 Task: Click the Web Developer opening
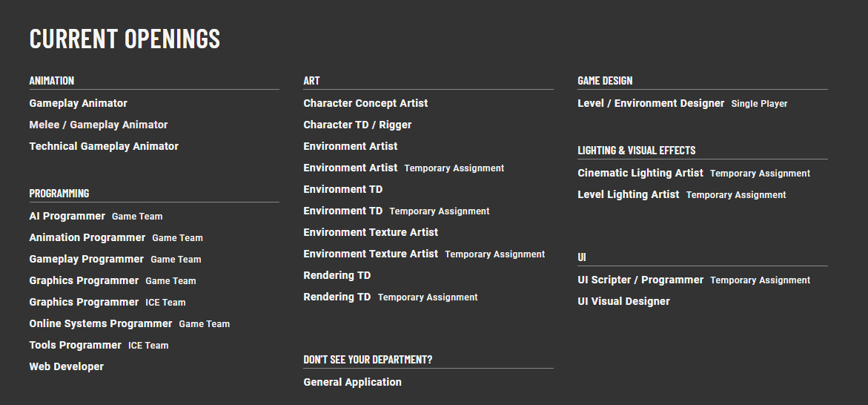(x=67, y=366)
